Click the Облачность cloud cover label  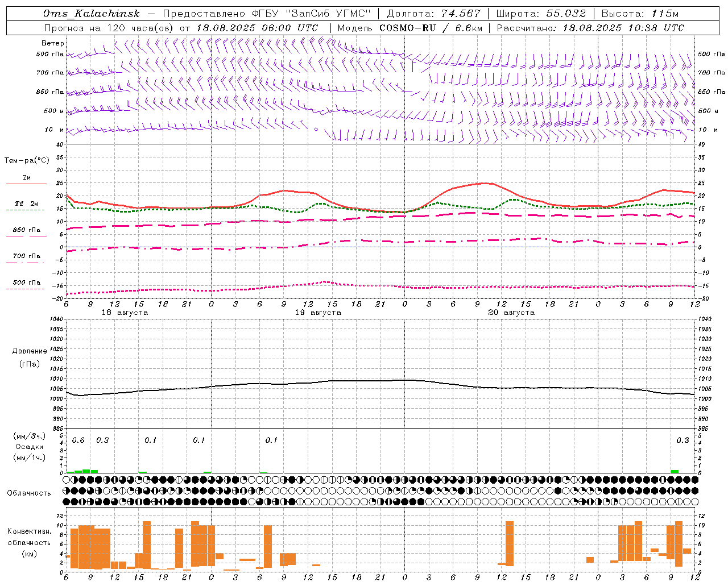pyautogui.click(x=29, y=493)
